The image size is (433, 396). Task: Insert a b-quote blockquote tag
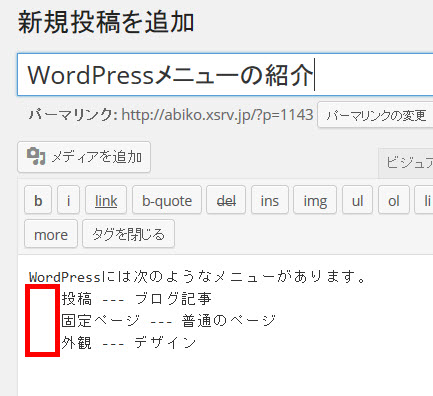tap(167, 200)
